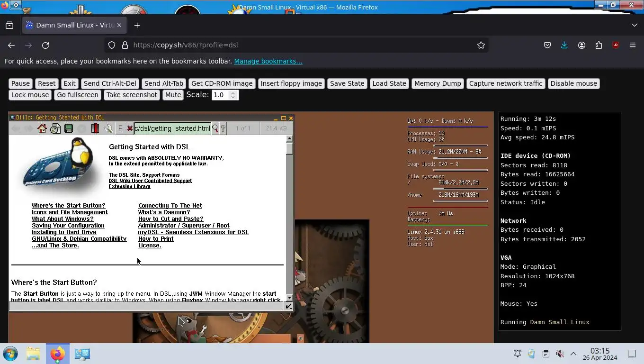Click Dillo vertical scrollbar up arrow

(289, 139)
